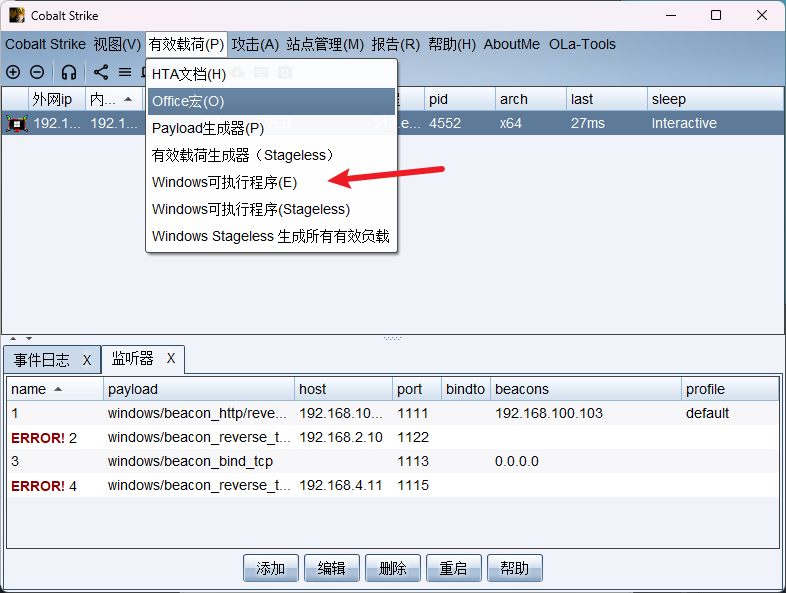Click the pivot graph share icon
The width and height of the screenshot is (786, 593).
pos(101,72)
